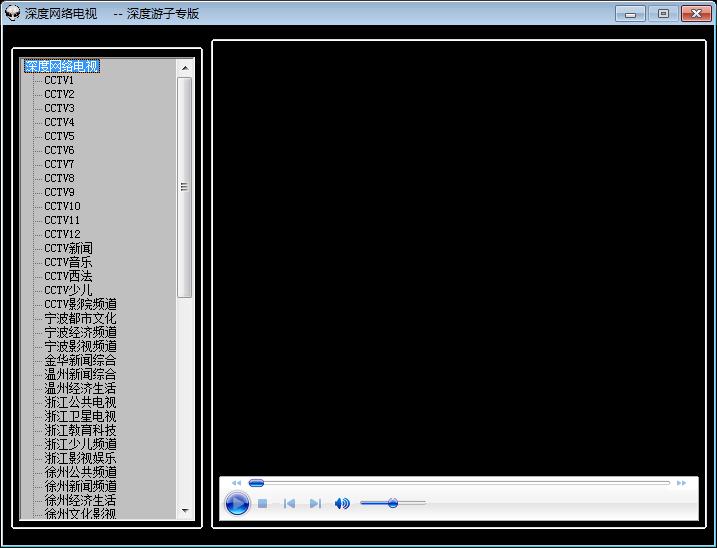This screenshot has height=548, width=717.
Task: Select the CCTV1 channel
Action: click(x=59, y=81)
